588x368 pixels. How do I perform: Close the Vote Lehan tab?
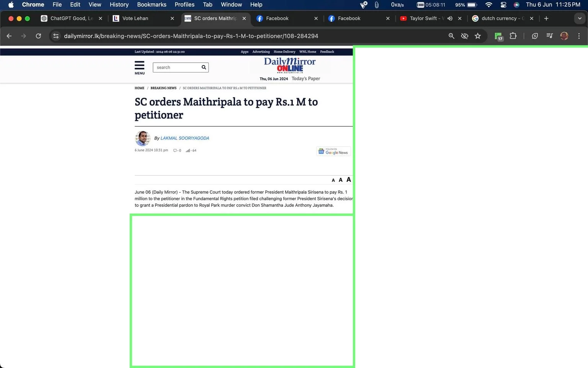point(172,18)
